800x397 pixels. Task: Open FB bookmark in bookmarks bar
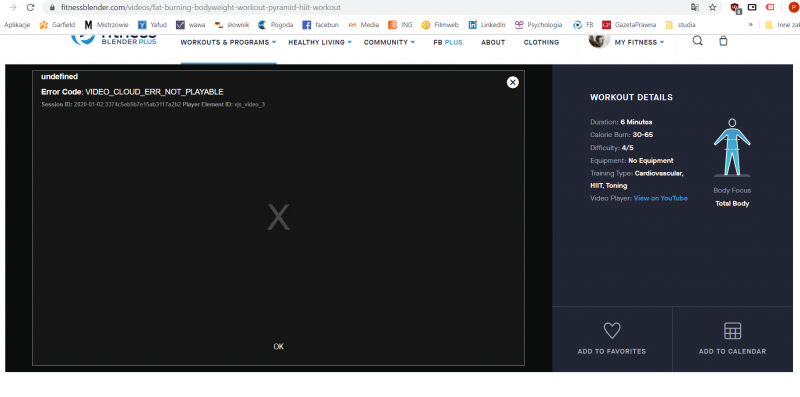point(583,24)
